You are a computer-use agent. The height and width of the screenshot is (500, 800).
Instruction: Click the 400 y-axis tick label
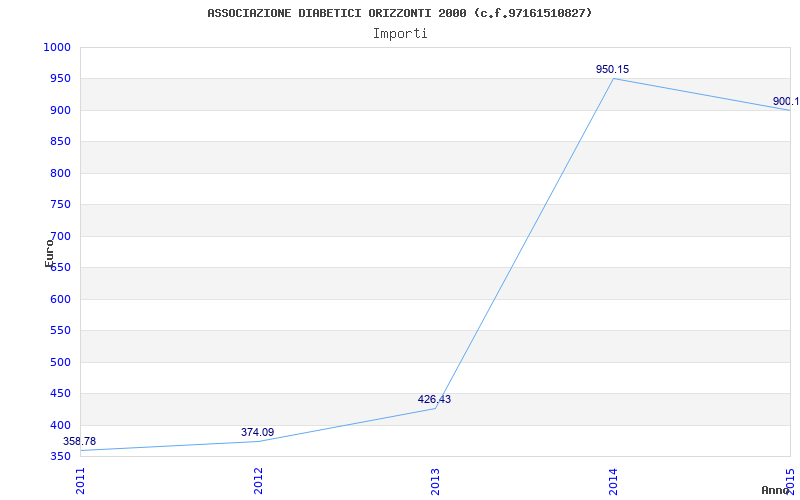pos(60,425)
